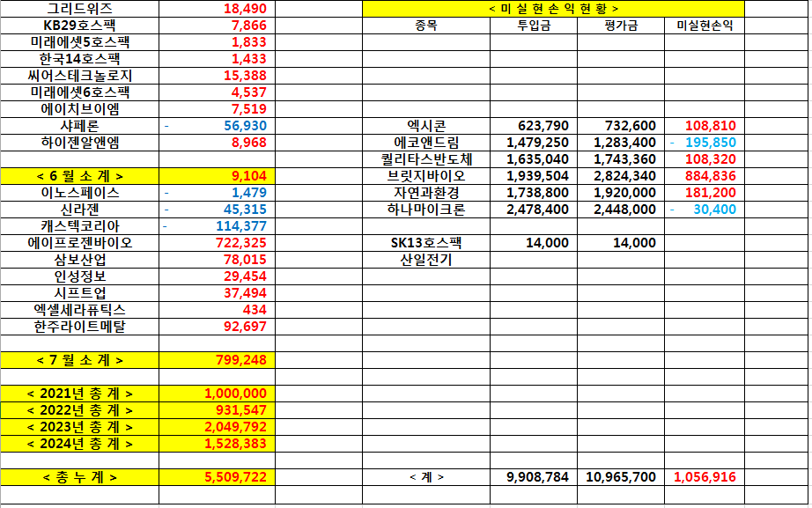Click the total unrealized profit 1,056,916
Viewport: 812px width, 508px height.
click(x=704, y=477)
